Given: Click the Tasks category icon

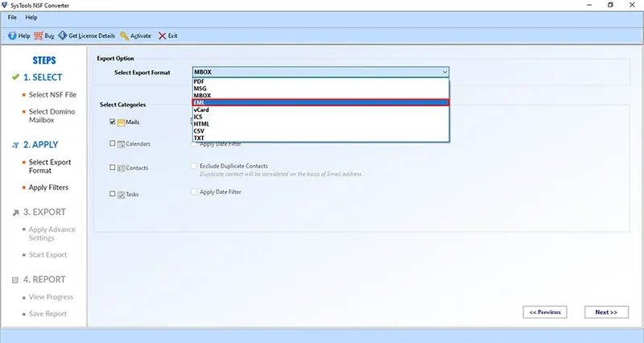Looking at the screenshot, I should point(121,195).
